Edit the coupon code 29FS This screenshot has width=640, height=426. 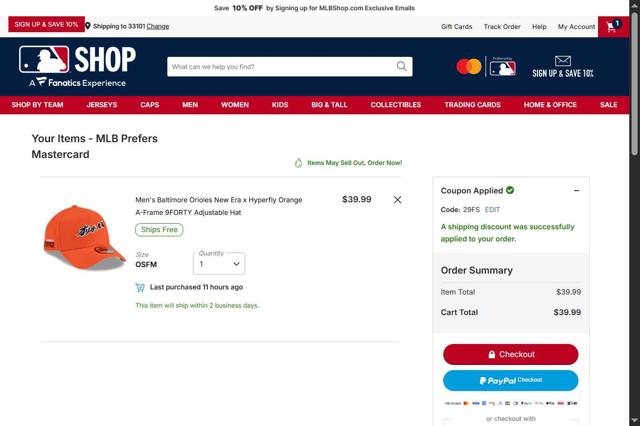492,210
